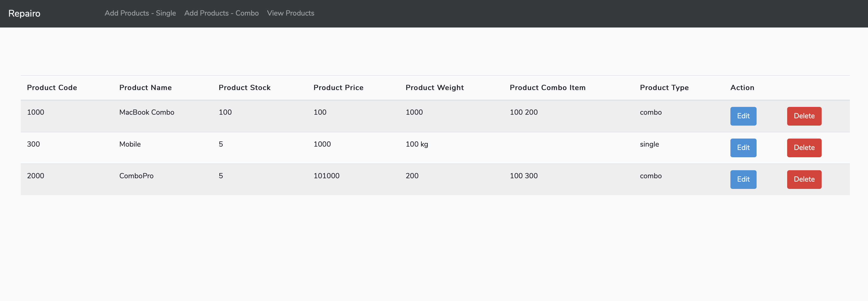Edit the Mobile product
868x301 pixels.
743,147
